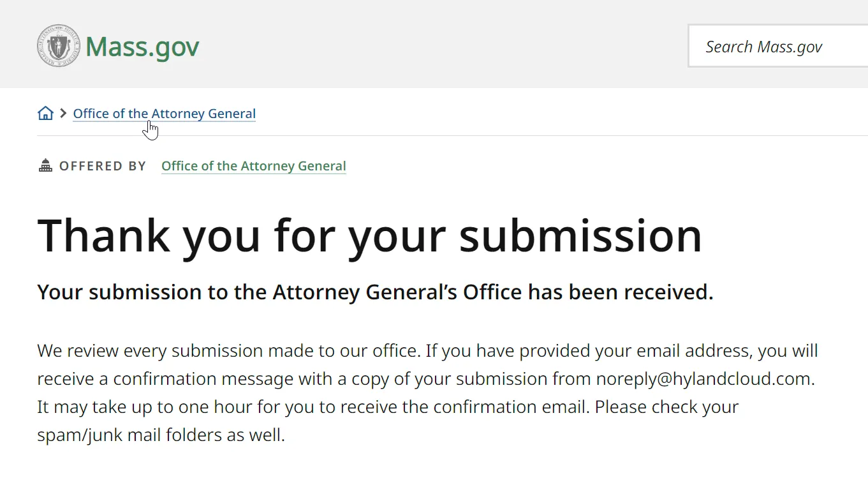Click the government building icon beside Offered By
This screenshot has height=501, width=868.
[45, 166]
